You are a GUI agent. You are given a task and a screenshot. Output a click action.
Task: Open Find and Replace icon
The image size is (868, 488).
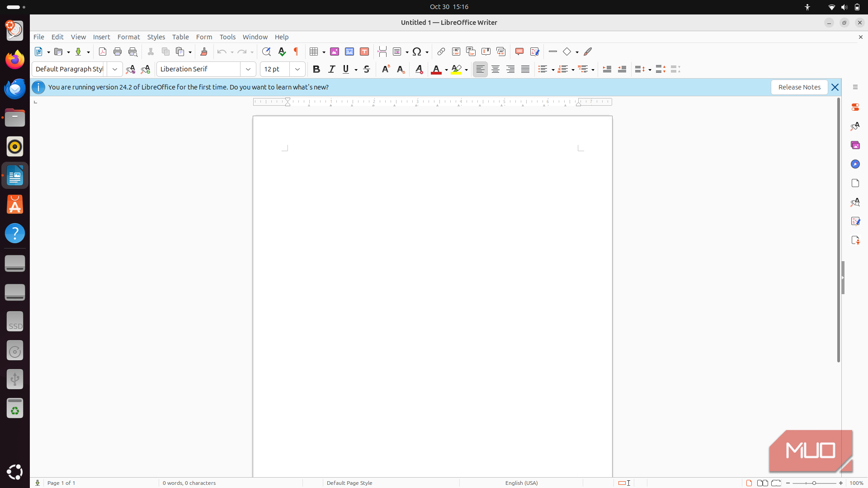coord(267,52)
